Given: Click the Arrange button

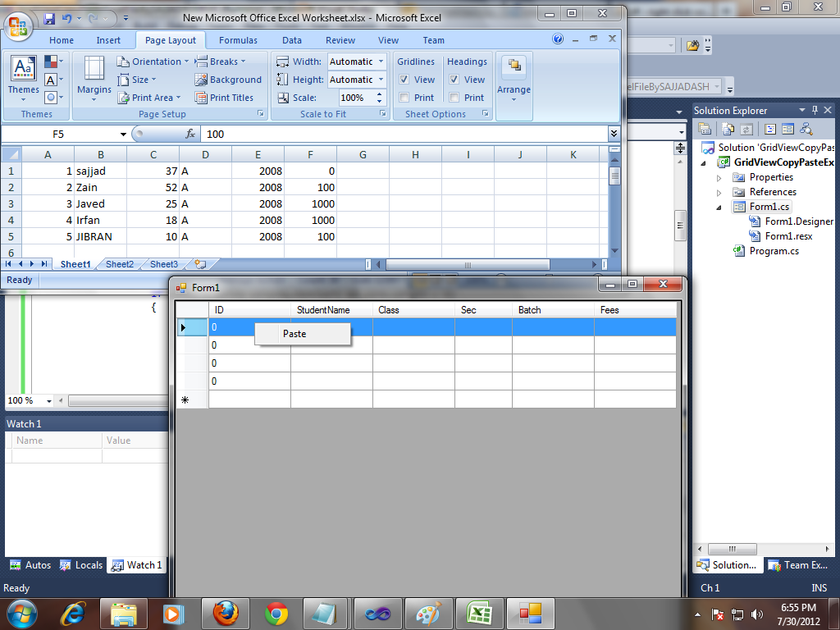Looking at the screenshot, I should click(x=514, y=79).
